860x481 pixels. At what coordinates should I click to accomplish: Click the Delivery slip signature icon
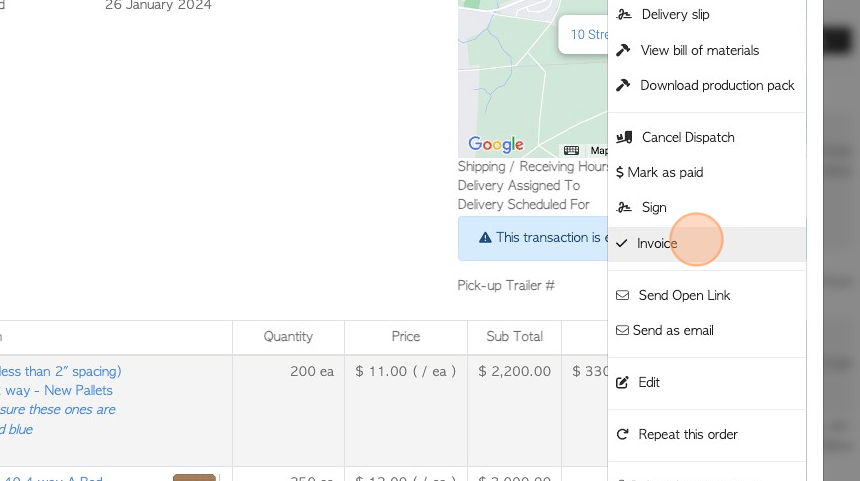click(624, 15)
